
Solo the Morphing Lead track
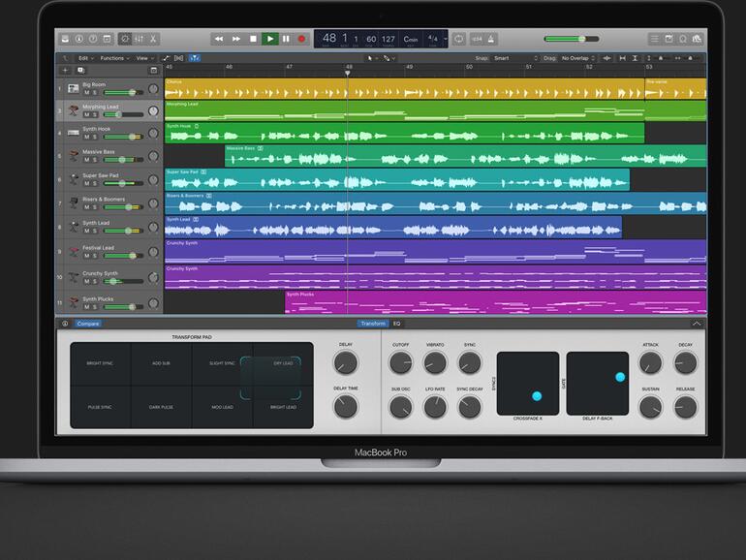click(x=95, y=114)
